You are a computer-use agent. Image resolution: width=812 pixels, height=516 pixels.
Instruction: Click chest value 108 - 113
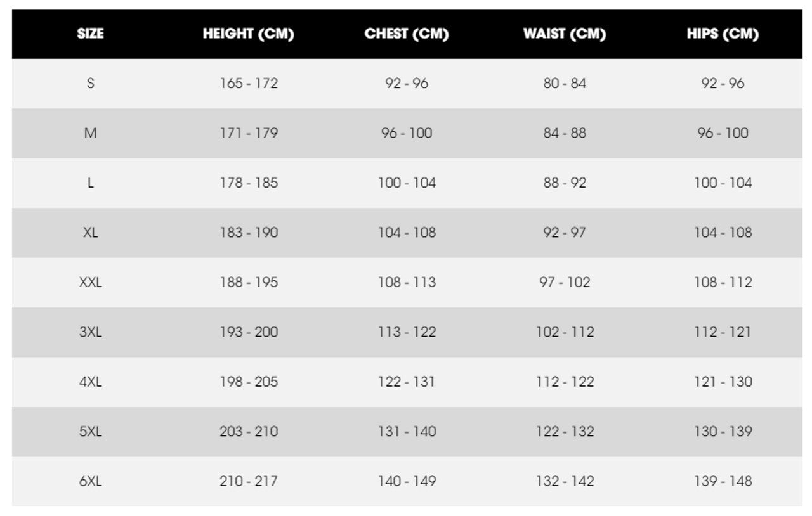click(x=407, y=282)
